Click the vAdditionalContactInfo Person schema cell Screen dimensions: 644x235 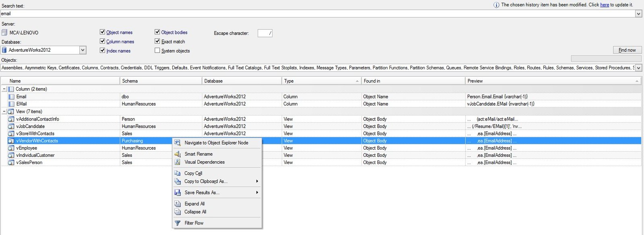pyautogui.click(x=128, y=119)
